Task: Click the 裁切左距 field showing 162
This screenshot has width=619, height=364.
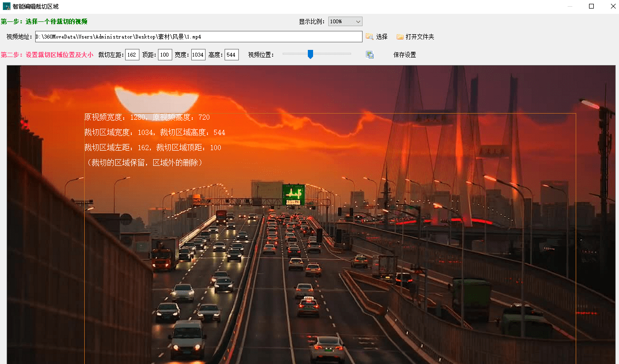Action: pyautogui.click(x=132, y=55)
